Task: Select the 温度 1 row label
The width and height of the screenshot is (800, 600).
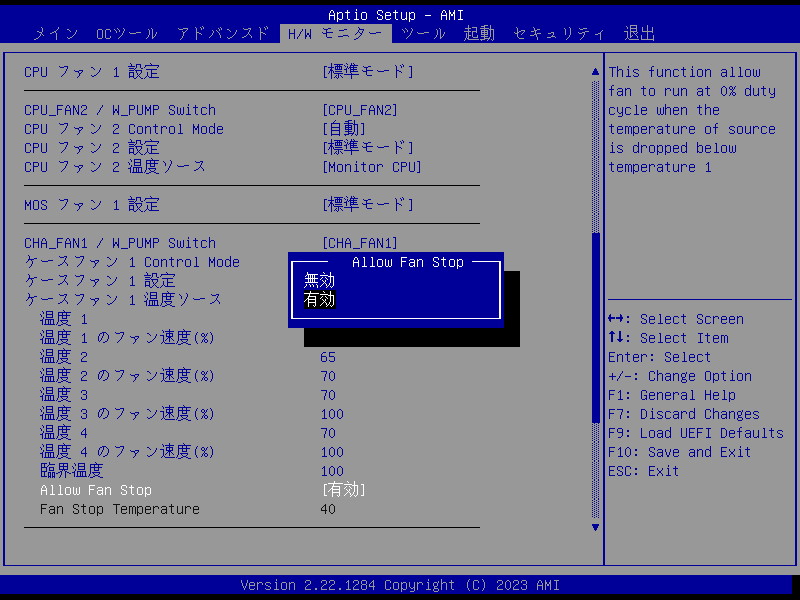Action: click(64, 319)
